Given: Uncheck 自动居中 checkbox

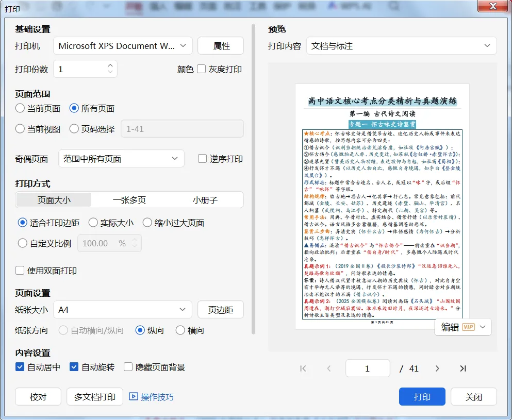Looking at the screenshot, I should pyautogui.click(x=20, y=367).
